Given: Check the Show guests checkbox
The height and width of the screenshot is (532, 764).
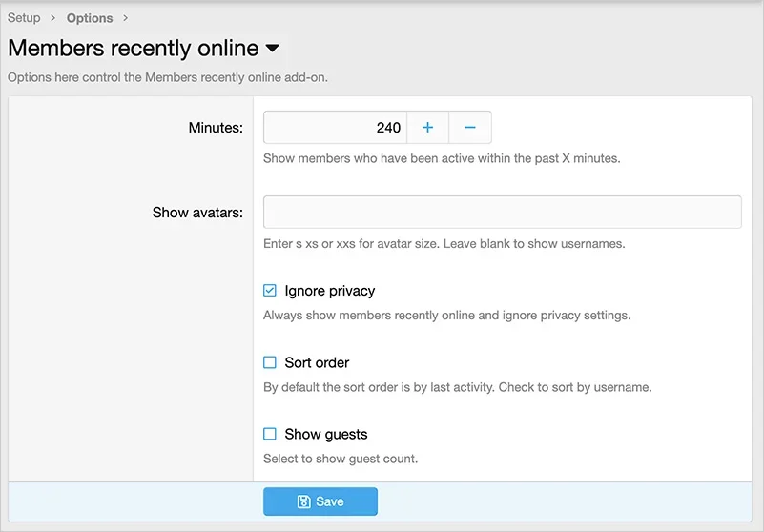Looking at the screenshot, I should point(270,434).
